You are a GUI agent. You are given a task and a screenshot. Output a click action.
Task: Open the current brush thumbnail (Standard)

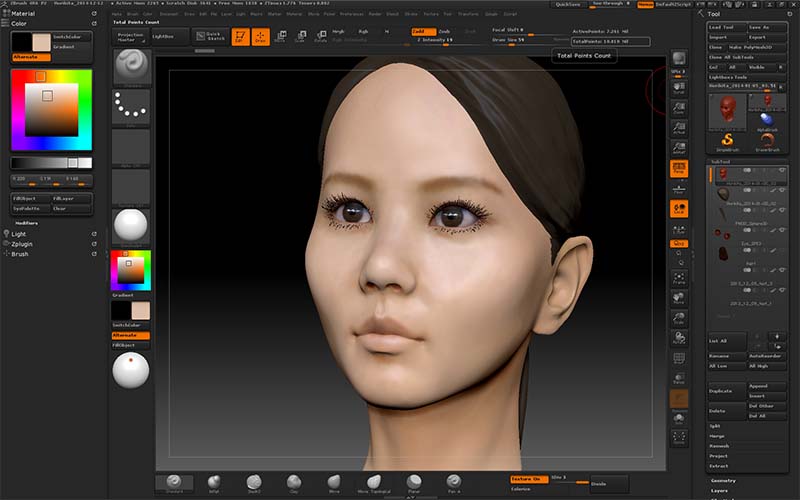coord(131,67)
